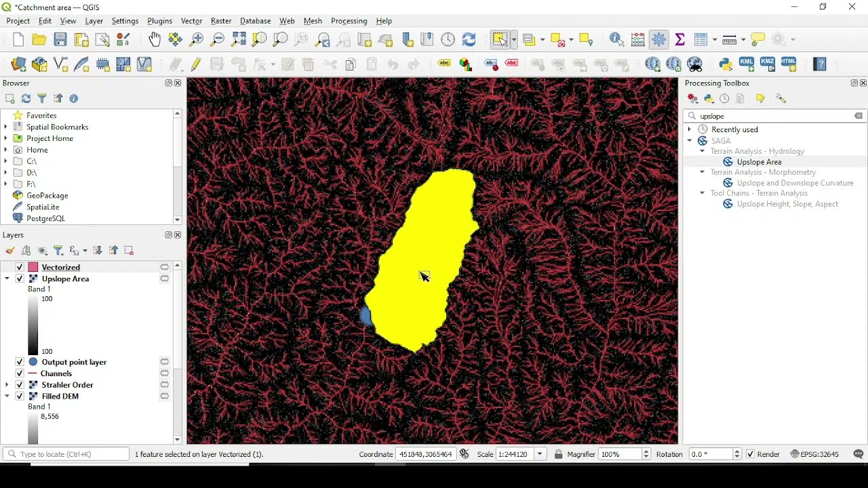Open Processing options wrench icon

[x=781, y=99]
